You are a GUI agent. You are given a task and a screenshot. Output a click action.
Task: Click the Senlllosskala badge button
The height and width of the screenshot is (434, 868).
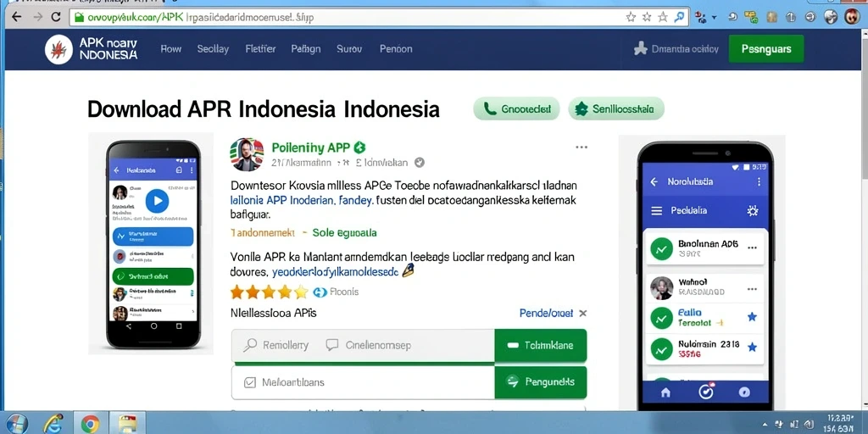pos(616,109)
